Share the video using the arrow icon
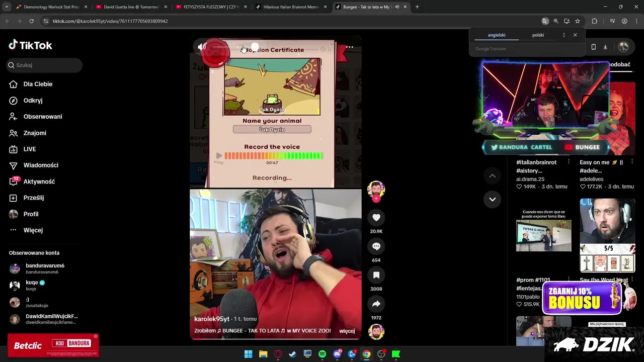Screen dimensions: 644x362 click(376, 304)
